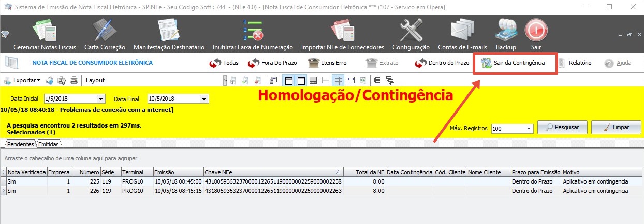Click the print preview icon next to Exportar

pyautogui.click(x=49, y=80)
